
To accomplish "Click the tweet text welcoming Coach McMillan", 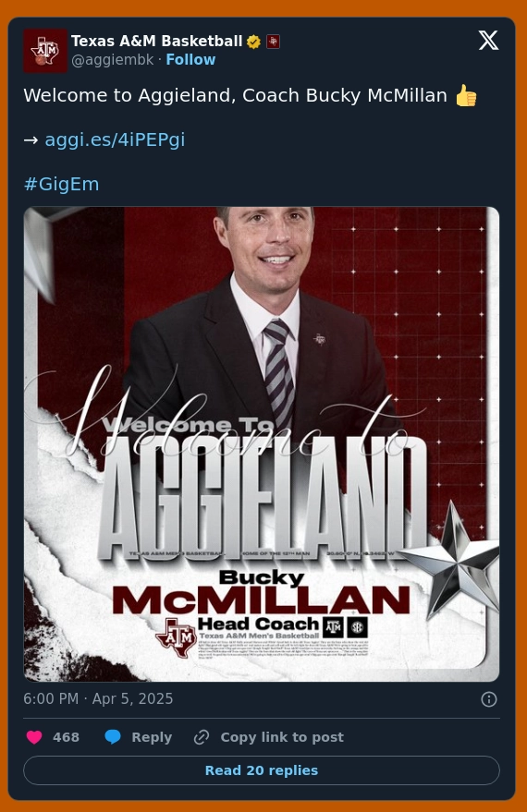I will click(251, 96).
